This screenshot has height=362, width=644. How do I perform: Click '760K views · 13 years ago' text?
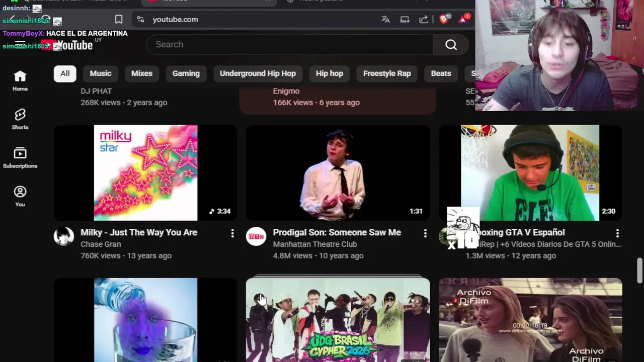tap(126, 256)
